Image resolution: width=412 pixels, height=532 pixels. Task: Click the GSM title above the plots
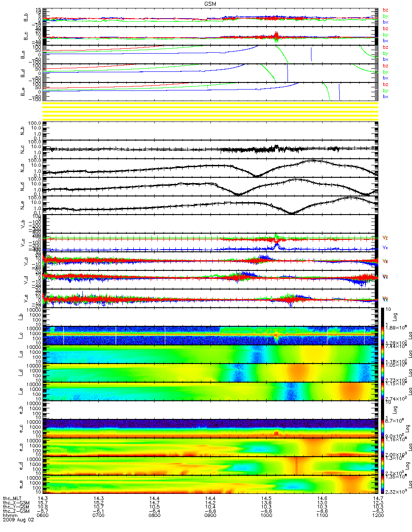(210, 3)
